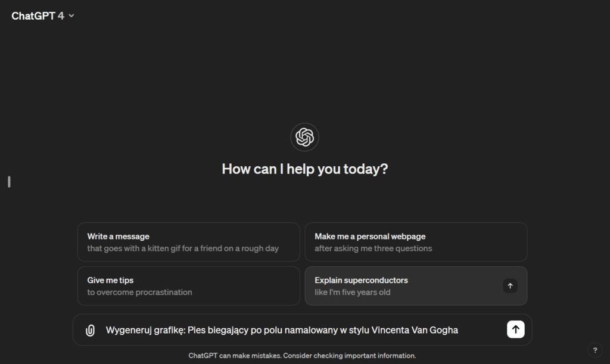Click the 'like I'm five years old' subtitle
Screen dimensions: 610x364
pyautogui.click(x=352, y=293)
